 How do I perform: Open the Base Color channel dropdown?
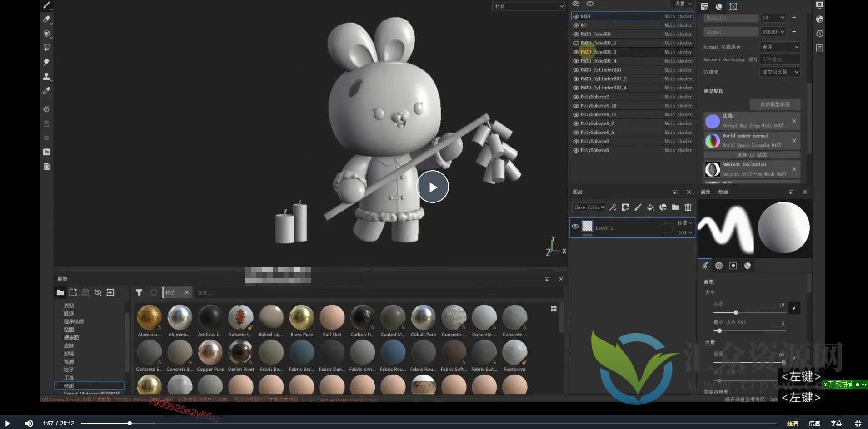(x=589, y=207)
